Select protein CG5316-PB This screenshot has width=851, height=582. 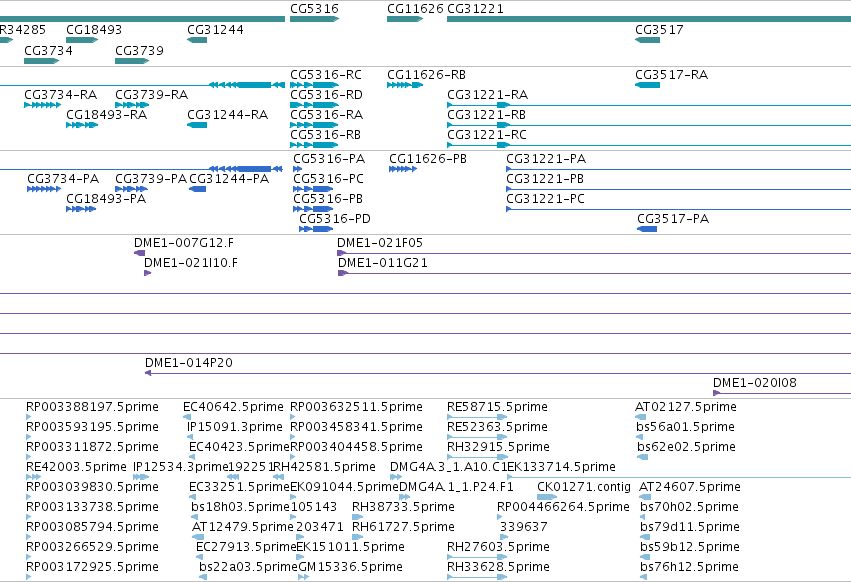(313, 209)
